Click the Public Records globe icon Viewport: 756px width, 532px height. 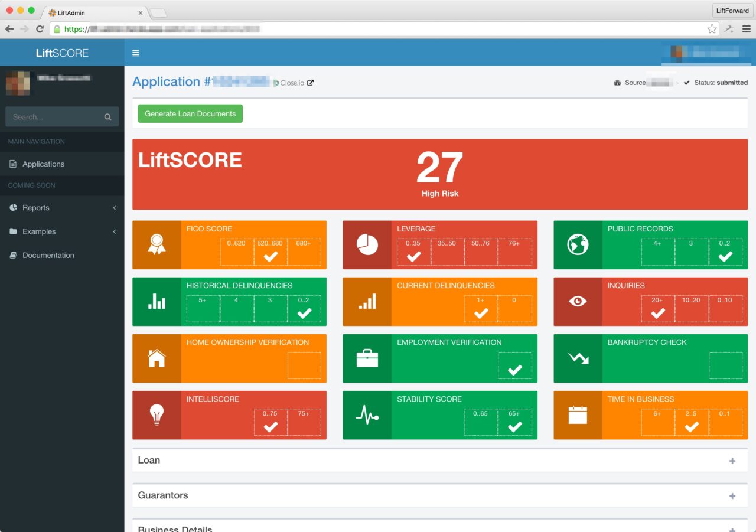coord(578,244)
